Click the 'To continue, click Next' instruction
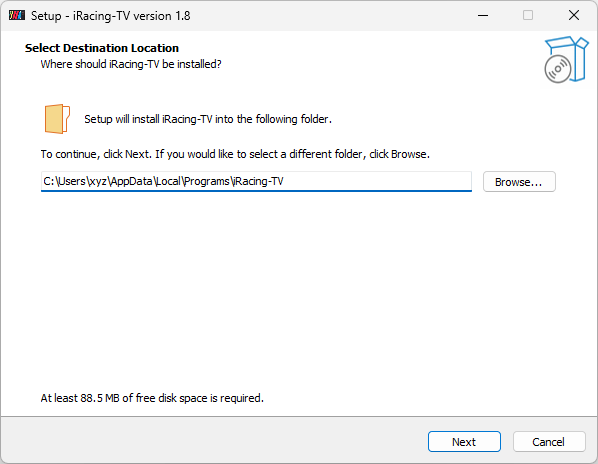 point(235,154)
